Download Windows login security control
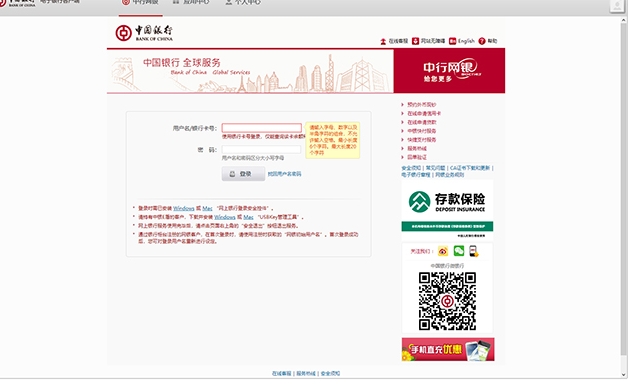This screenshot has height=385, width=628. click(x=183, y=208)
